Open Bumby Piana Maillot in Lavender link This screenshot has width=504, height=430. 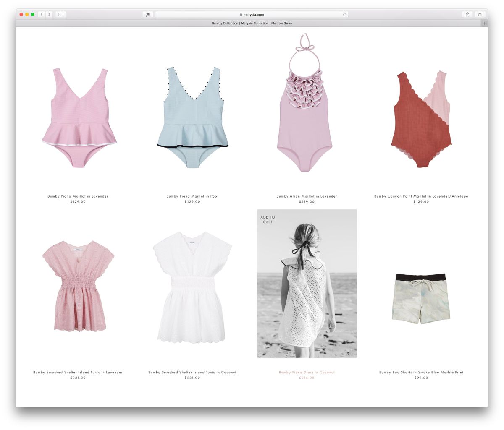[78, 196]
